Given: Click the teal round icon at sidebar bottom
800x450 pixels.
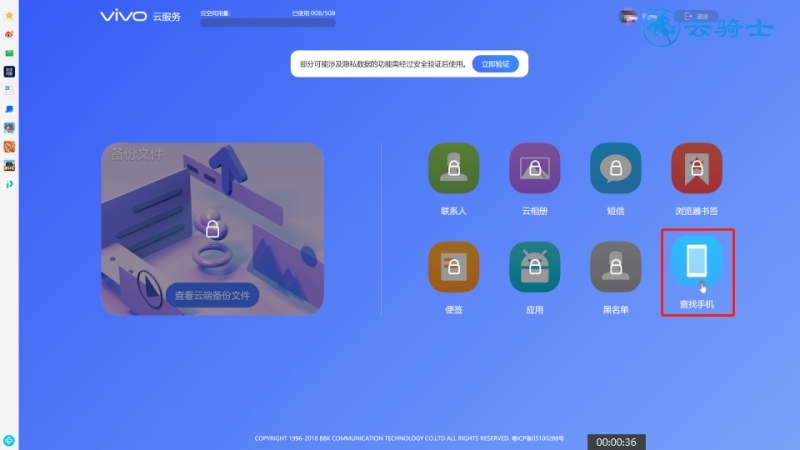Looking at the screenshot, I should (x=9, y=440).
